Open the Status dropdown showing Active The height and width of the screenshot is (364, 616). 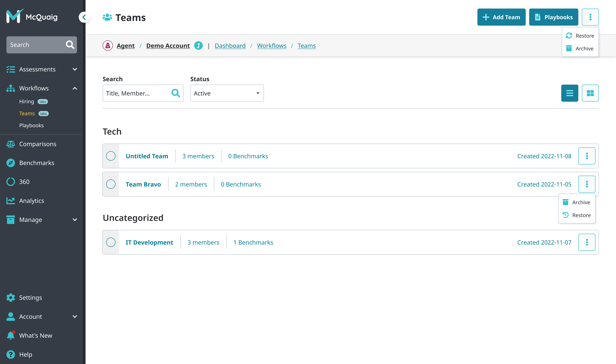click(x=227, y=93)
